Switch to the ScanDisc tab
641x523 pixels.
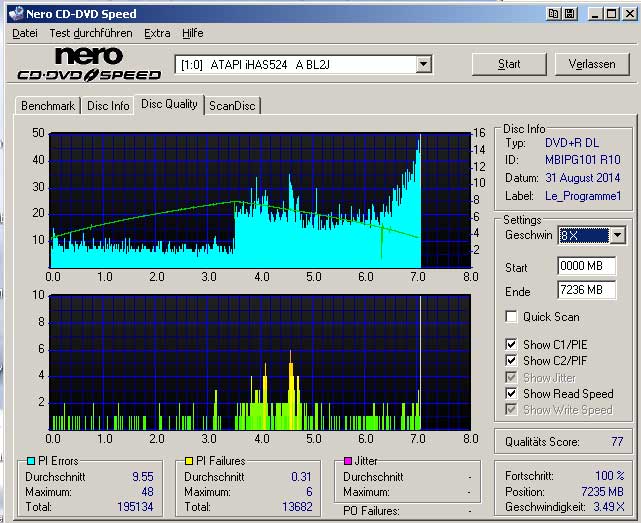pyautogui.click(x=232, y=106)
